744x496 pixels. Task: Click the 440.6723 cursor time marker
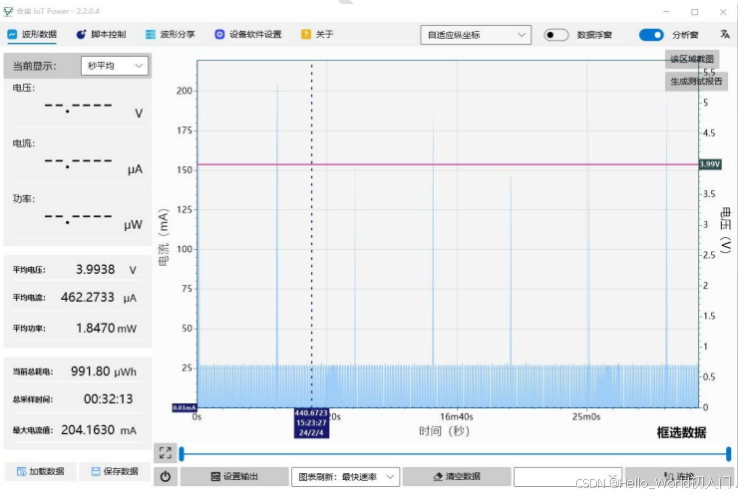pos(311,422)
